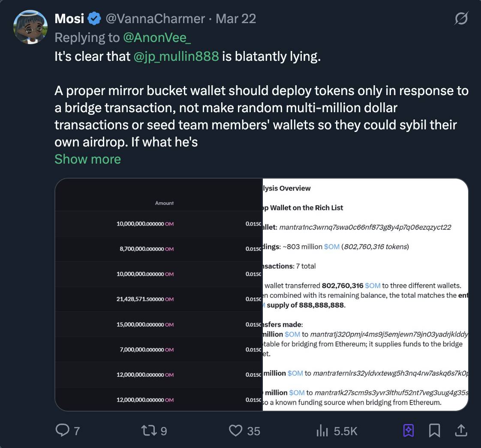Click the purple sparkle bookmark-folder icon
Screen dimensions: 481x448
point(408,430)
